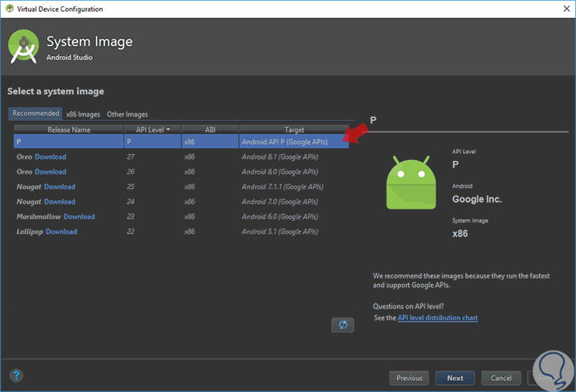Download the Nougat API 25 image

pos(59,187)
